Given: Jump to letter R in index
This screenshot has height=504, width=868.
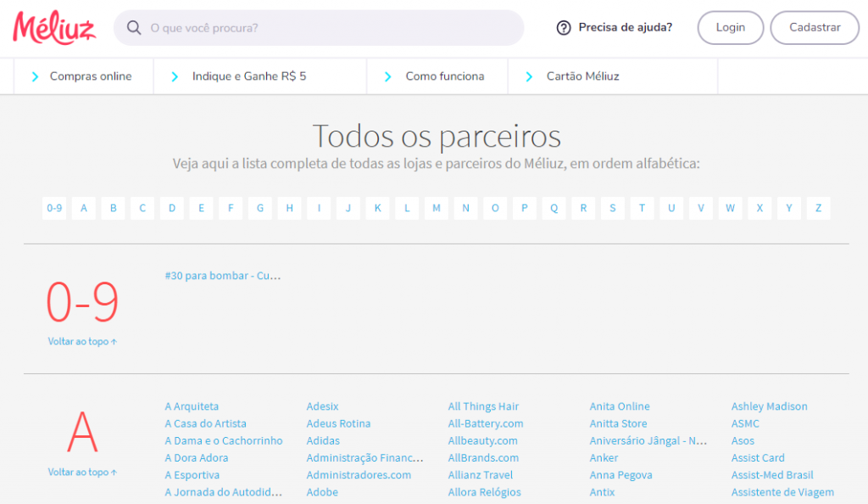Looking at the screenshot, I should (583, 208).
